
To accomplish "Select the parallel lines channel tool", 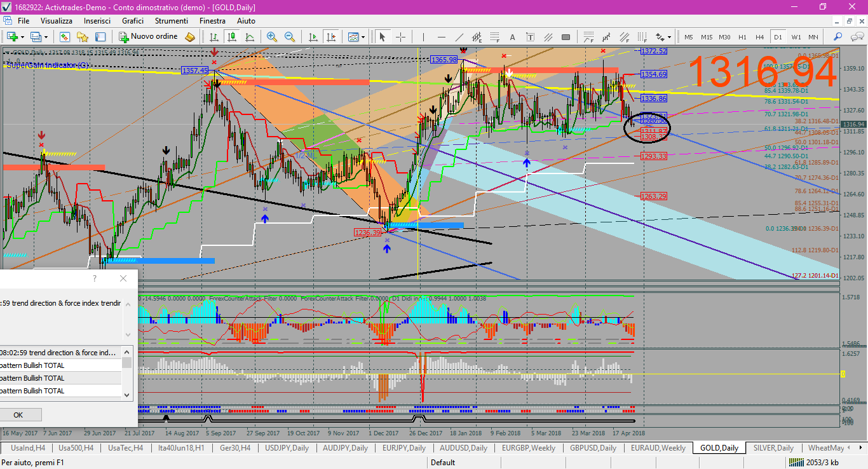I will pyautogui.click(x=548, y=37).
